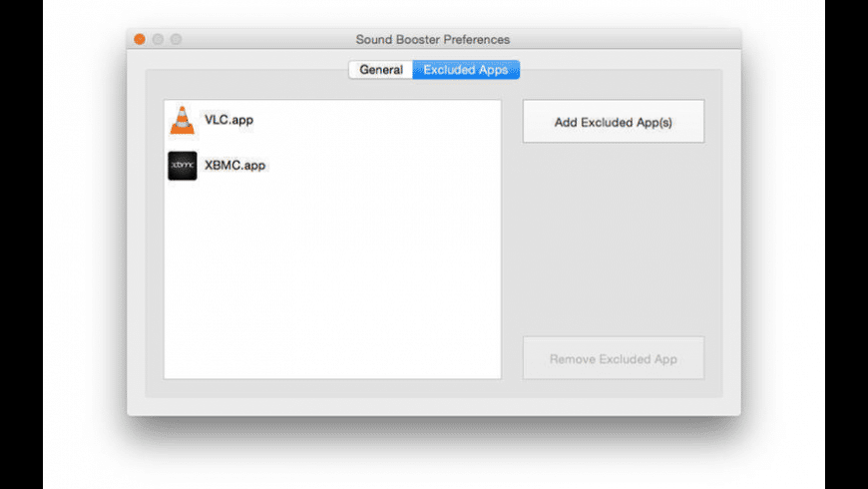The image size is (868, 489).
Task: Click the Remove Excluded App button
Action: tap(613, 358)
